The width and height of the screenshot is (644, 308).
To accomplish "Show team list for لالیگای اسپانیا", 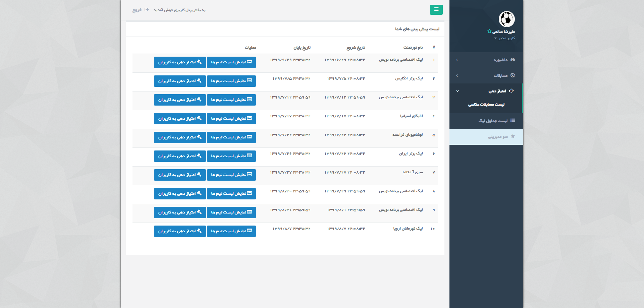I will tap(231, 119).
